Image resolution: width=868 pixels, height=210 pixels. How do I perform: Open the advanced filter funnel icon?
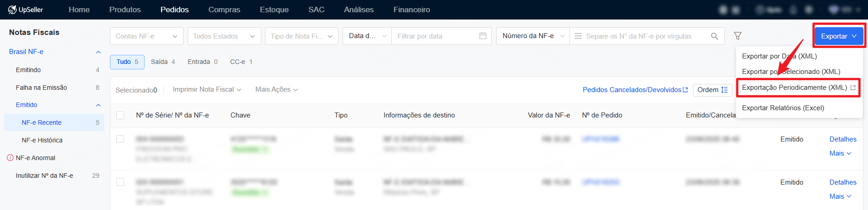click(738, 36)
